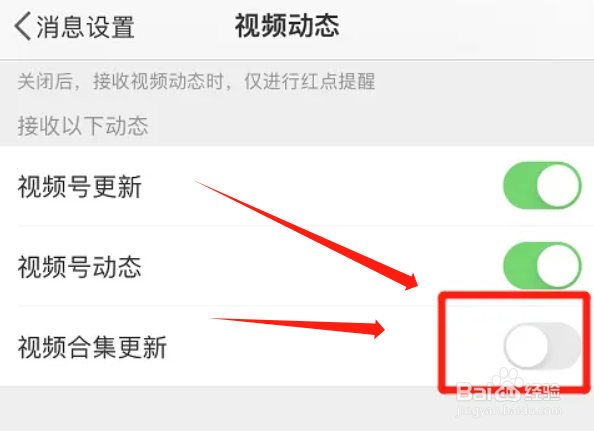Click the Baidu paw logo icon

[507, 386]
